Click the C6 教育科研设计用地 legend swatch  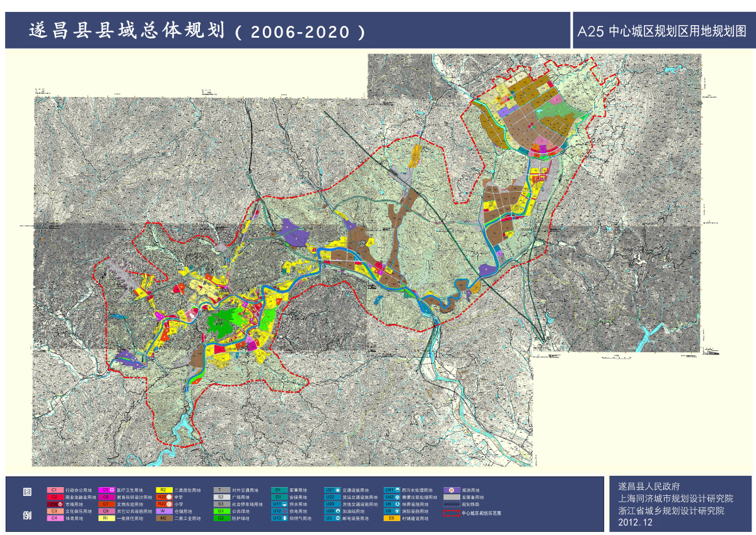pyautogui.click(x=106, y=497)
